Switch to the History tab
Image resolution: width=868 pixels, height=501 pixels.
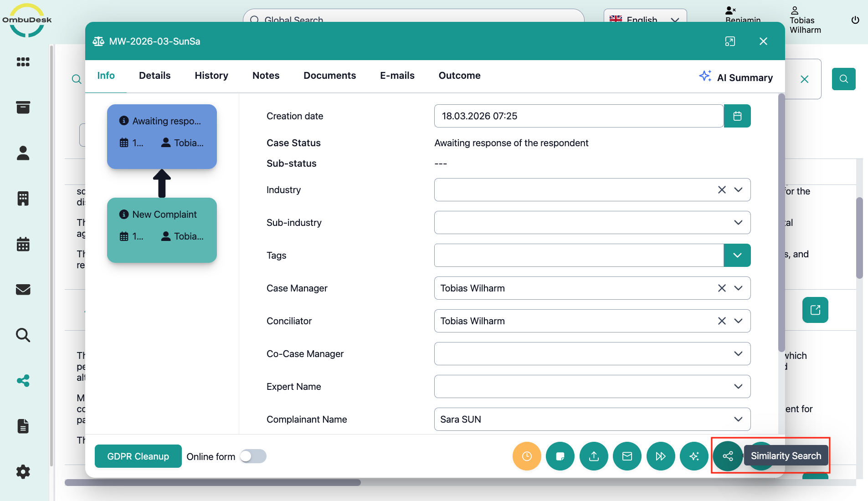pos(211,76)
